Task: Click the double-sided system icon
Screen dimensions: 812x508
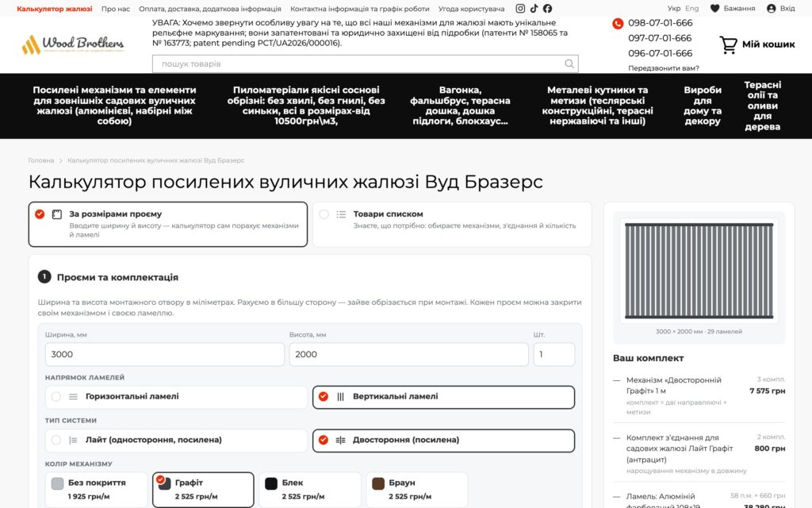Action: [340, 440]
